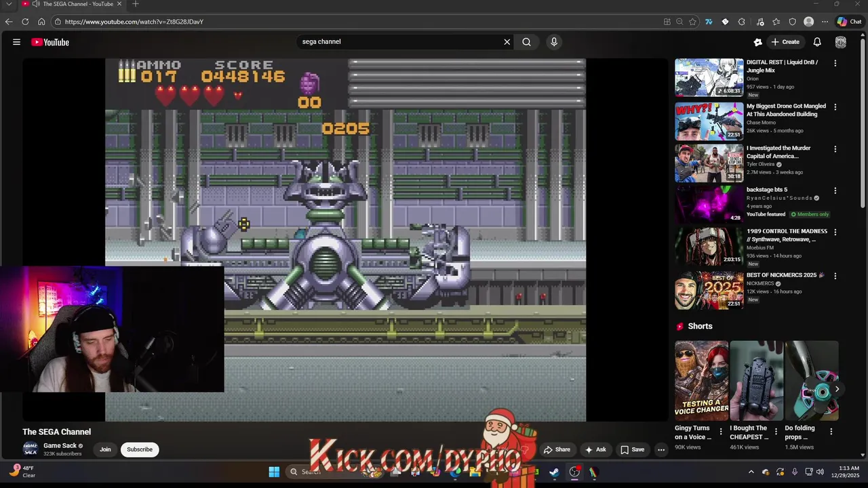
Task: Open 'Gingy Turns on a Voice' Short
Action: [701, 380]
